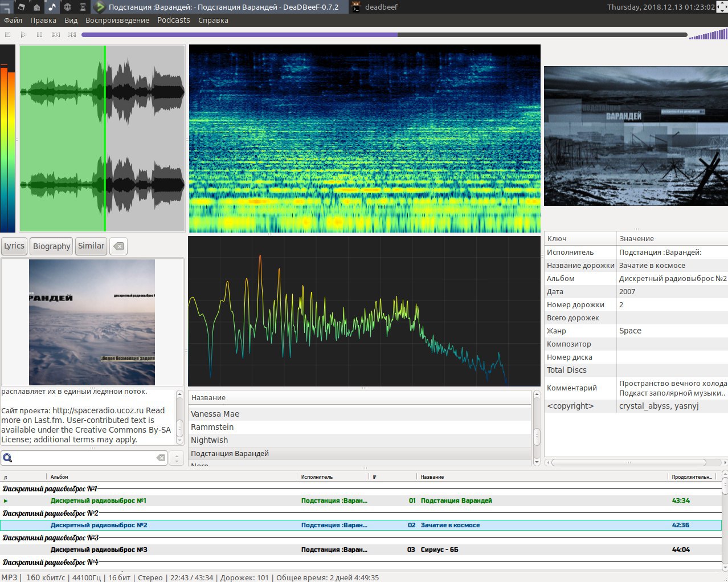Click the clock showing Thursday, 2018.12.13
728x582 pixels.
click(x=661, y=7)
